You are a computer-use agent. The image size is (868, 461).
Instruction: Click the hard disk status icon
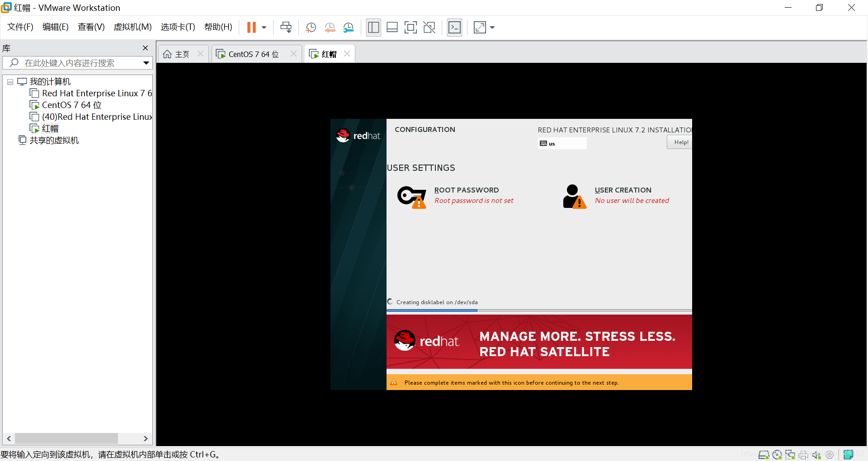[764, 455]
